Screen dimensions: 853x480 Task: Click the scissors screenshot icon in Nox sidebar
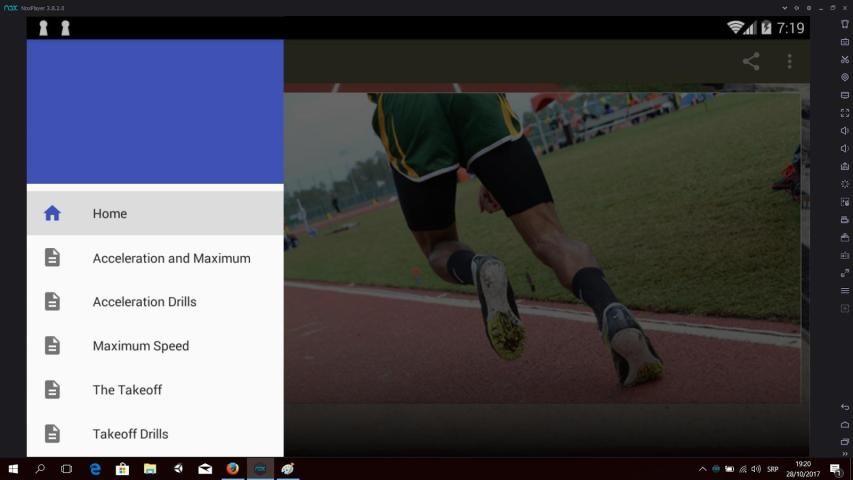pos(845,60)
